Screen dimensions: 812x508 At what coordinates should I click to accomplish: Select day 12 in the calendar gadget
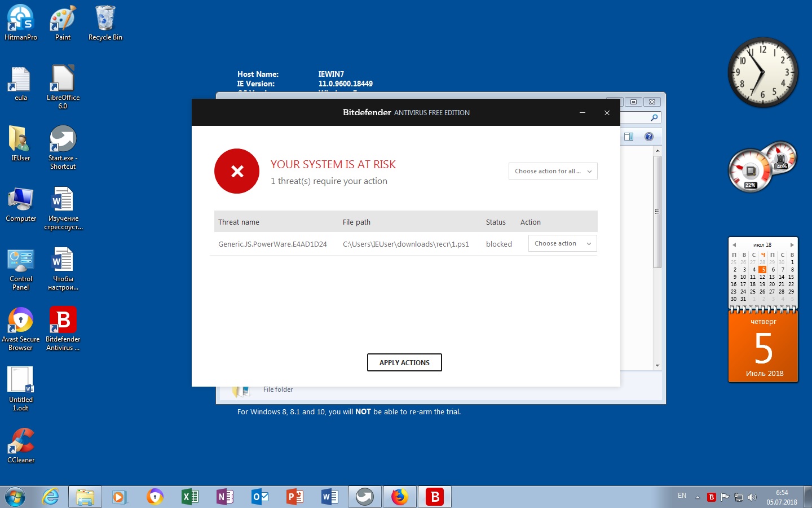pos(762,277)
